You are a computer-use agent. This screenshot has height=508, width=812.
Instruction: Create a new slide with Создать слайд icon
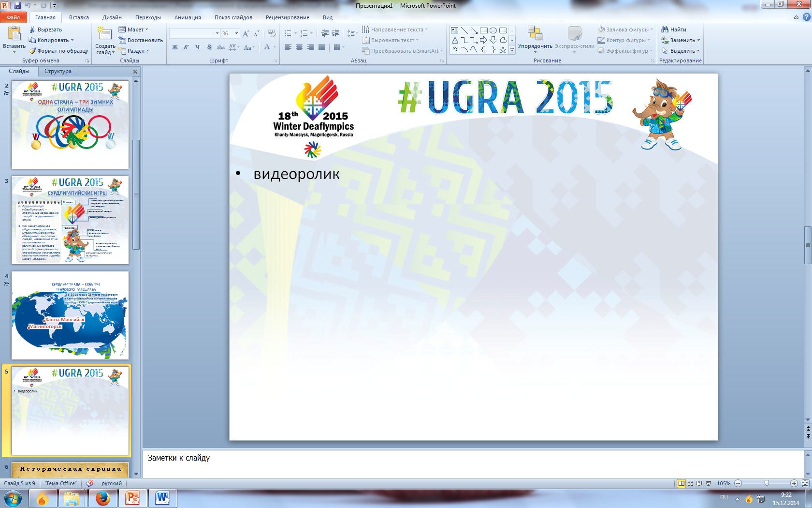click(104, 33)
